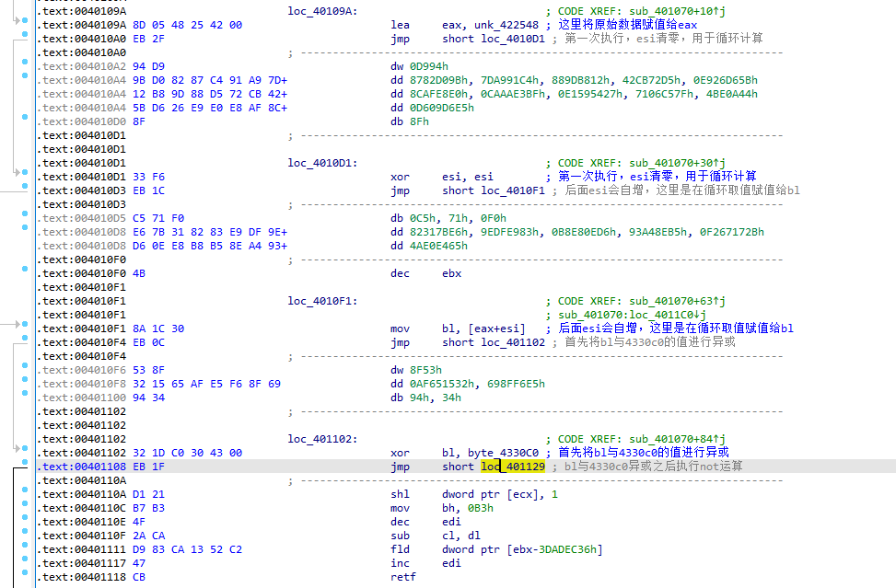Jump to the sub_401070:loc_4011C0↓j cross-reference
The image size is (896, 588).
point(644,315)
